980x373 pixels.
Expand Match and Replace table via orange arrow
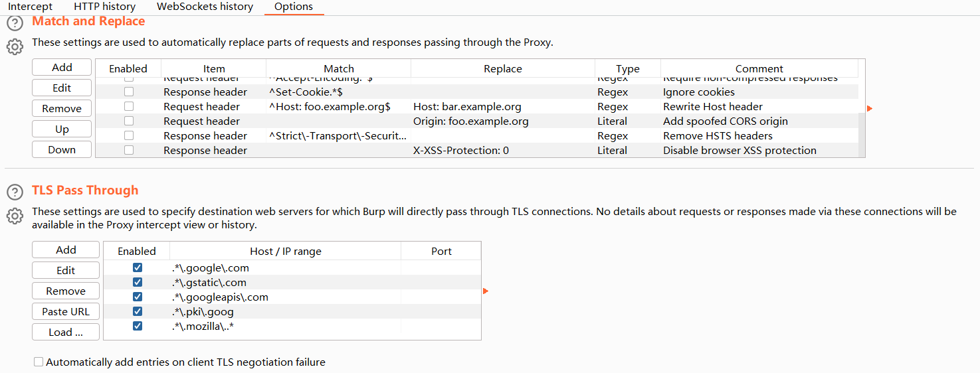pyautogui.click(x=870, y=108)
